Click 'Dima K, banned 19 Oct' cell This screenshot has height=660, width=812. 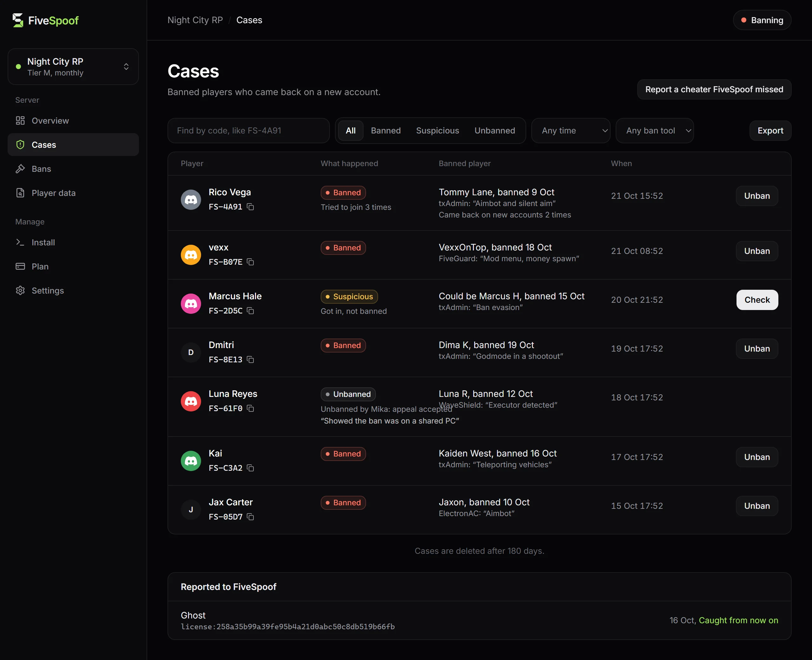pos(486,345)
